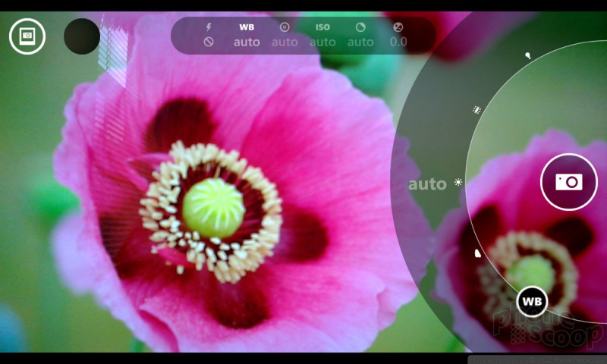Viewport: 607px width, 364px height.
Task: Open the focus mode setting icon
Action: tap(285, 27)
